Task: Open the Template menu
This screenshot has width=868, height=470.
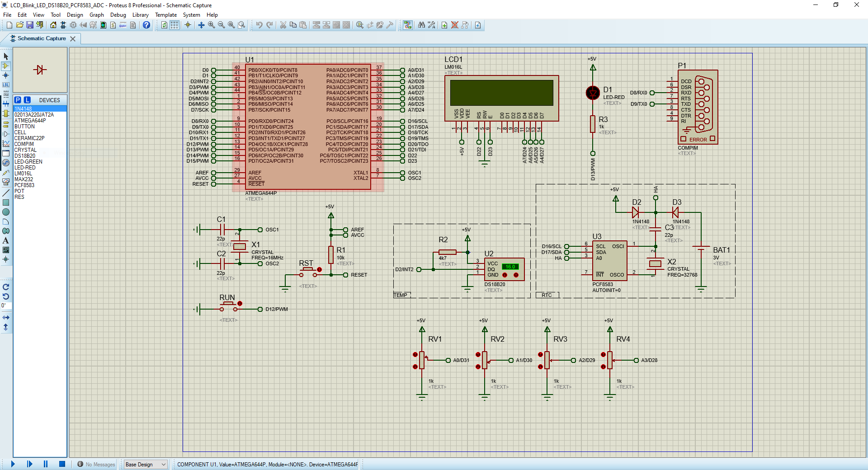Action: tap(166, 15)
